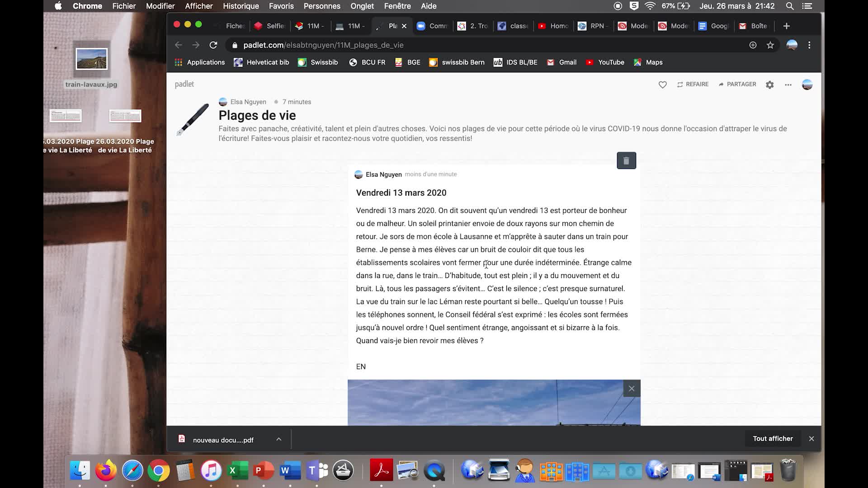Switch to the Boîte Gmail tab
The height and width of the screenshot is (488, 868).
pyautogui.click(x=754, y=26)
